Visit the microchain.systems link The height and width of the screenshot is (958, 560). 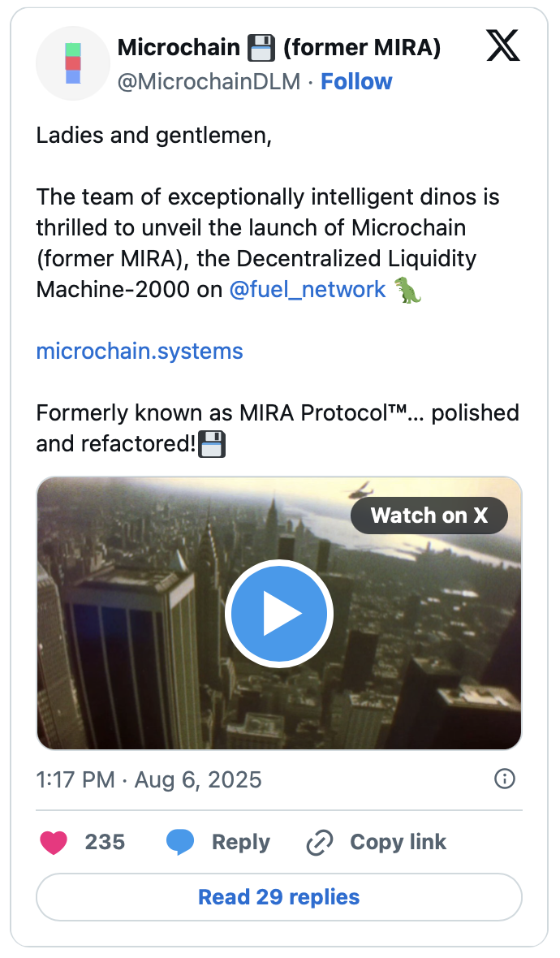point(140,351)
